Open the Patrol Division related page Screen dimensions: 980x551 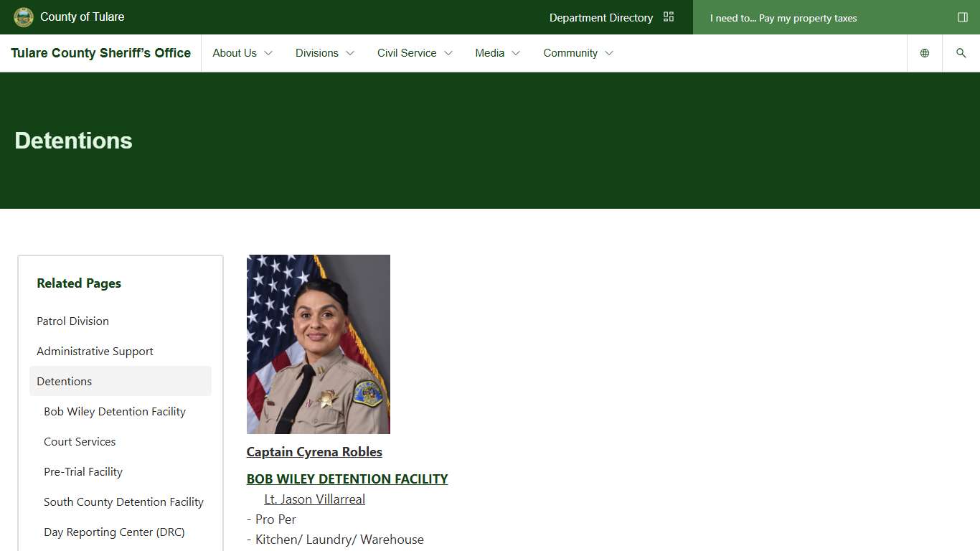point(72,321)
